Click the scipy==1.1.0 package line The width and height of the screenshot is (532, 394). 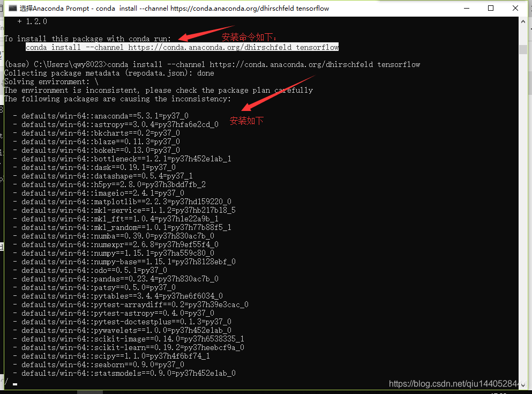click(111, 356)
